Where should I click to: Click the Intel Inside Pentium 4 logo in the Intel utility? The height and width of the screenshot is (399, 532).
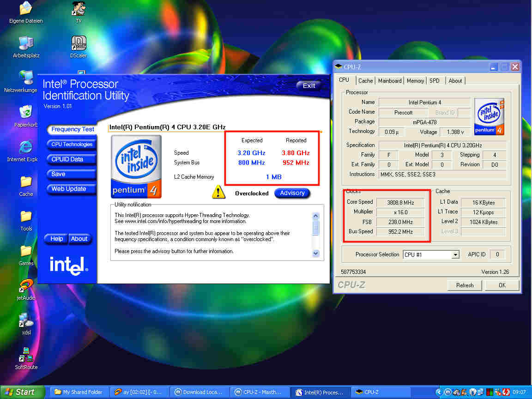(x=136, y=167)
